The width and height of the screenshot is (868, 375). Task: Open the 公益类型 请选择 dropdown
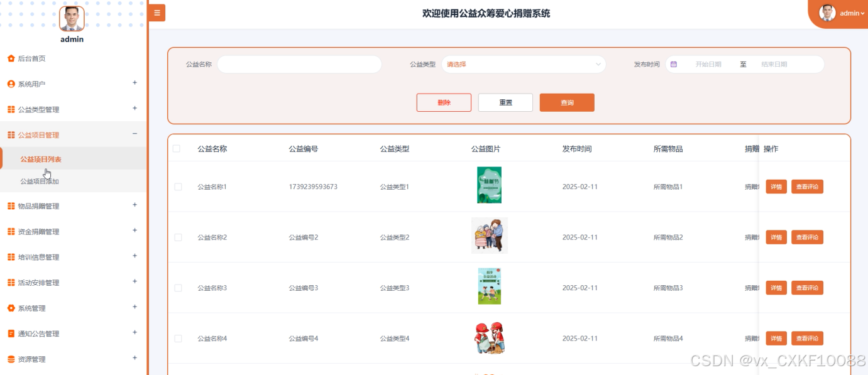pos(524,64)
